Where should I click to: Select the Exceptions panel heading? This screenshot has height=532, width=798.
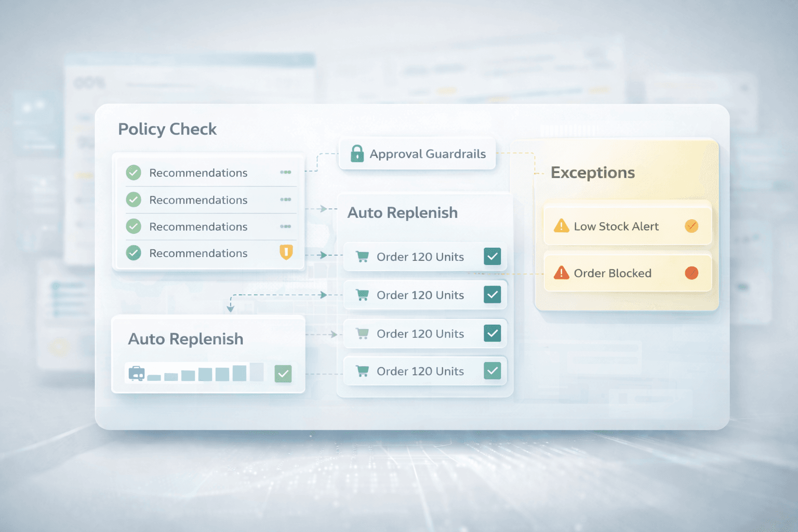click(592, 172)
